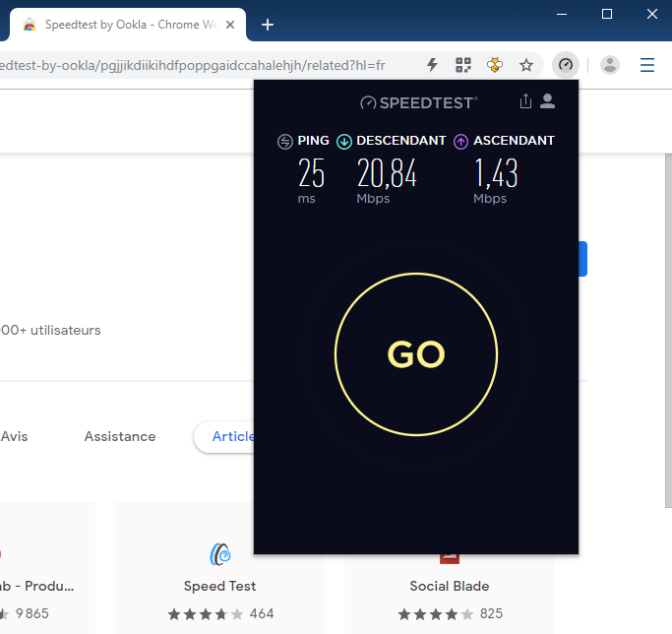Image resolution: width=672 pixels, height=634 pixels.
Task: Open the Speed Test extension card
Action: point(219,568)
